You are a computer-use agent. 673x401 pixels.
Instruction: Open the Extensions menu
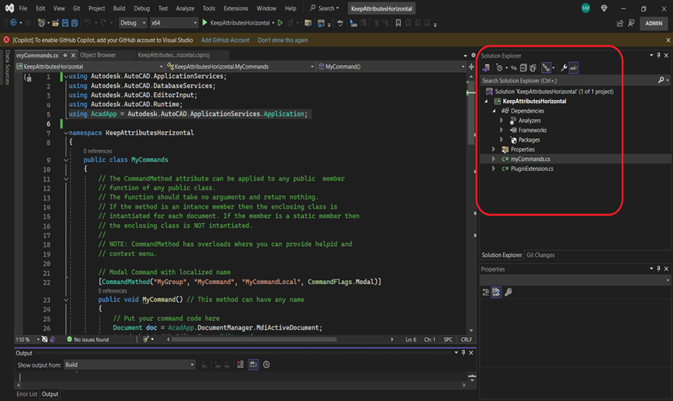point(236,8)
